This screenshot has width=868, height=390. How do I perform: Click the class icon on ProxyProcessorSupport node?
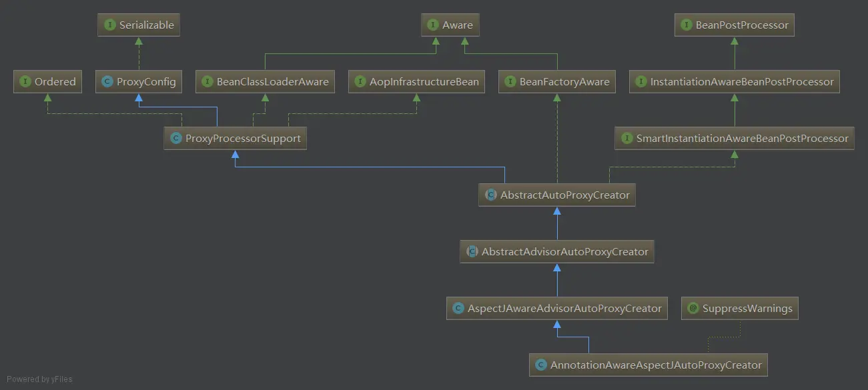point(176,139)
